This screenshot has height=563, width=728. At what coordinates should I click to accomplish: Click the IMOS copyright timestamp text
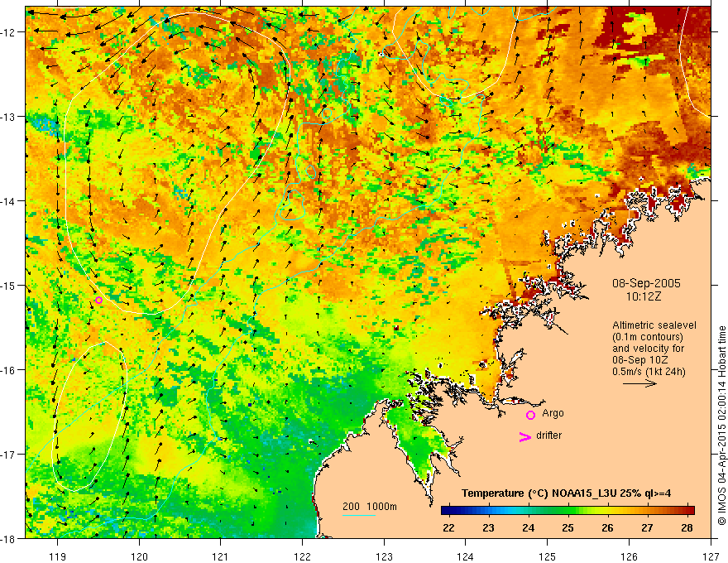721,426
